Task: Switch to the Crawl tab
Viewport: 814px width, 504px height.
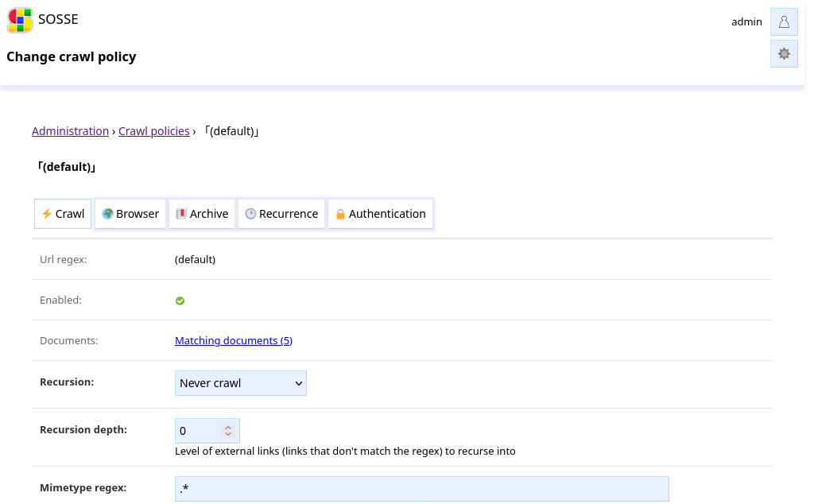Action: click(x=63, y=214)
